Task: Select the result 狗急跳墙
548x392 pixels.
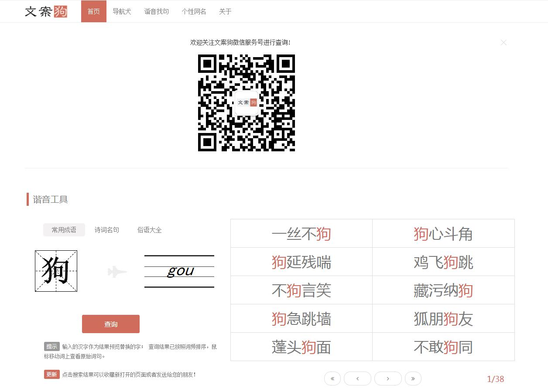Action: pyautogui.click(x=301, y=319)
